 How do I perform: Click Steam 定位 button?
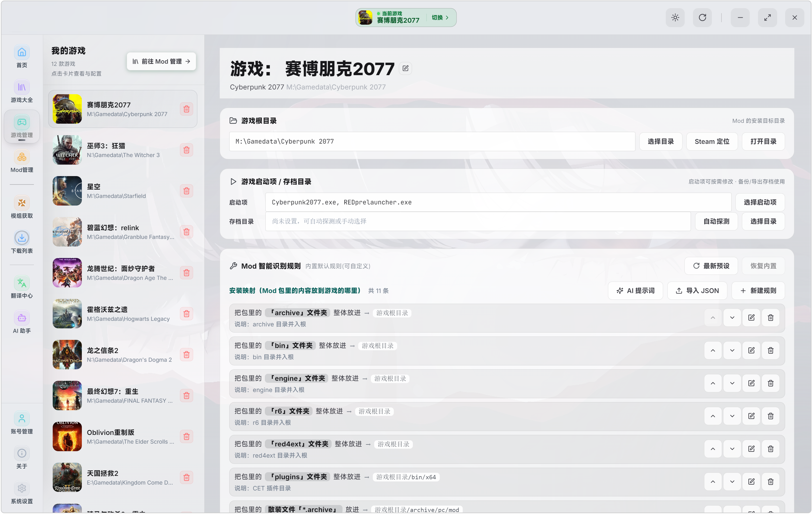[x=712, y=141]
